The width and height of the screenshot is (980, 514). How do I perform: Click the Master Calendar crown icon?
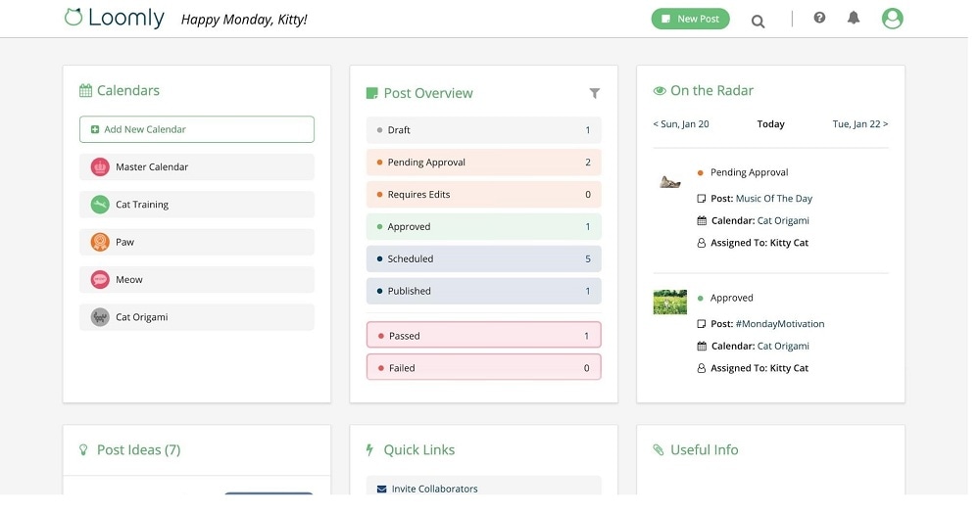coord(99,167)
